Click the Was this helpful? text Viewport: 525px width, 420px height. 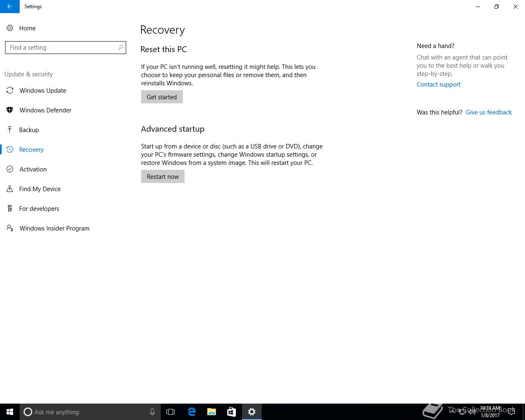pyautogui.click(x=439, y=112)
